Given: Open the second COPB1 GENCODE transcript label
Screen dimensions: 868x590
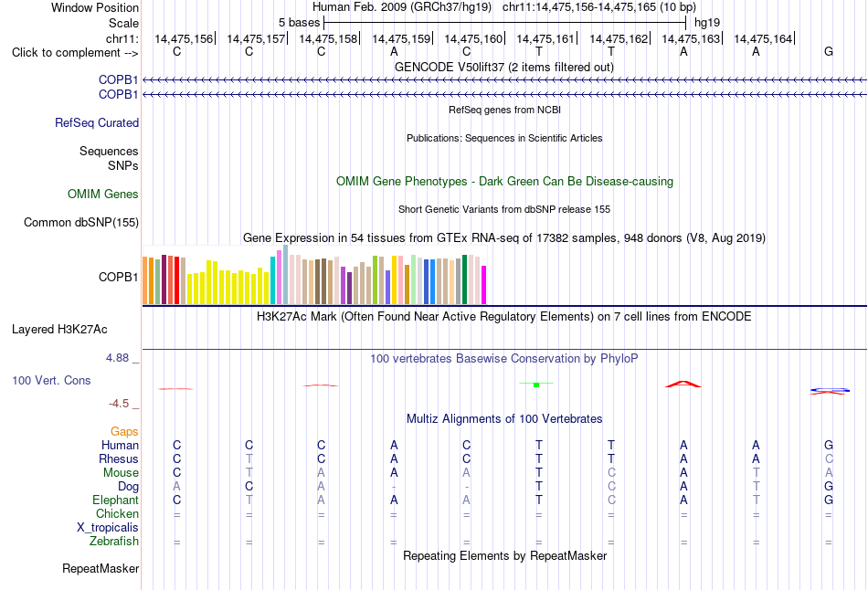Looking at the screenshot, I should click(119, 95).
